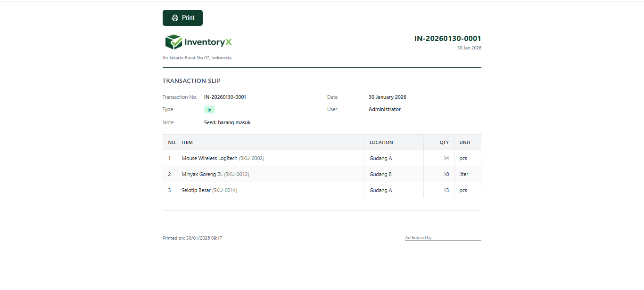Click the QTY column header
Image resolution: width=644 pixels, height=290 pixels.
point(444,142)
